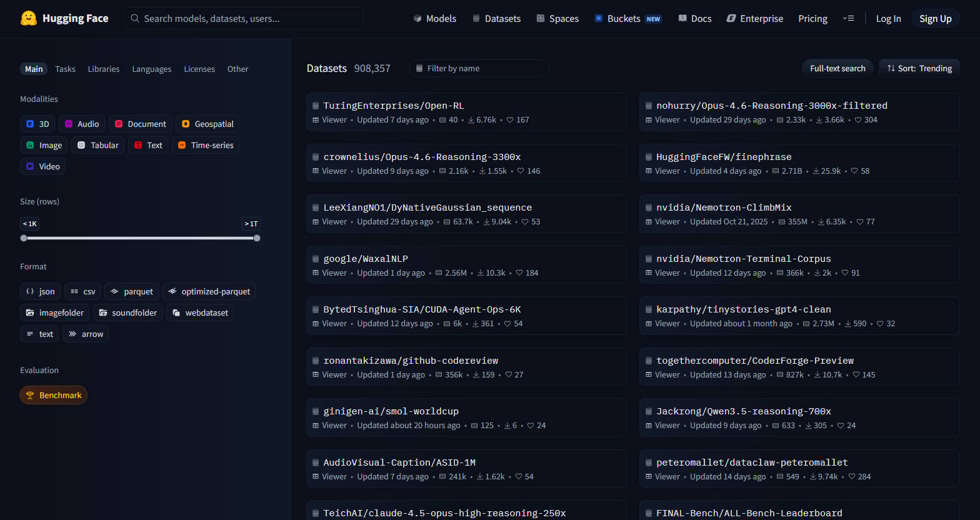Click the Enterprise icon in navbar
This screenshot has height=520, width=980.
point(731,19)
